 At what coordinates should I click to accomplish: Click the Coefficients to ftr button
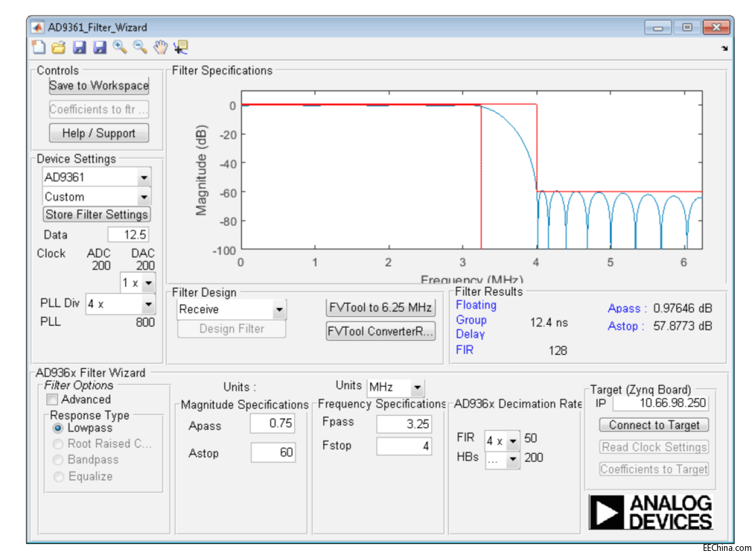tap(99, 109)
